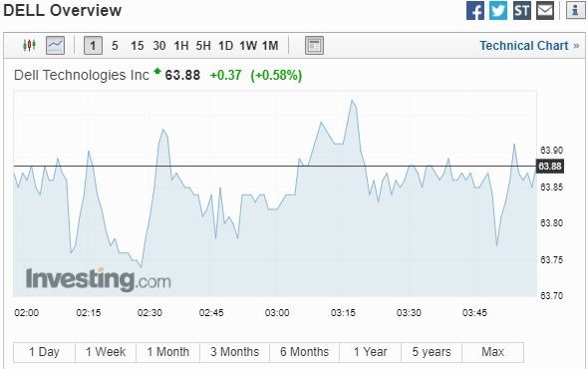Click the 63.88 price marker

pos(550,166)
